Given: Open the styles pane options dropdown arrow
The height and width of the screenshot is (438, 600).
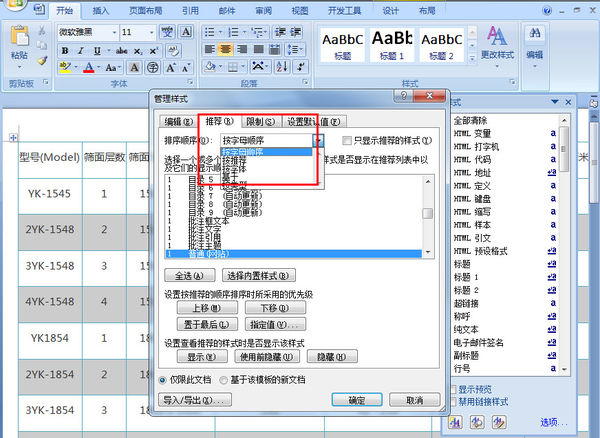Looking at the screenshot, I should click(555, 102).
